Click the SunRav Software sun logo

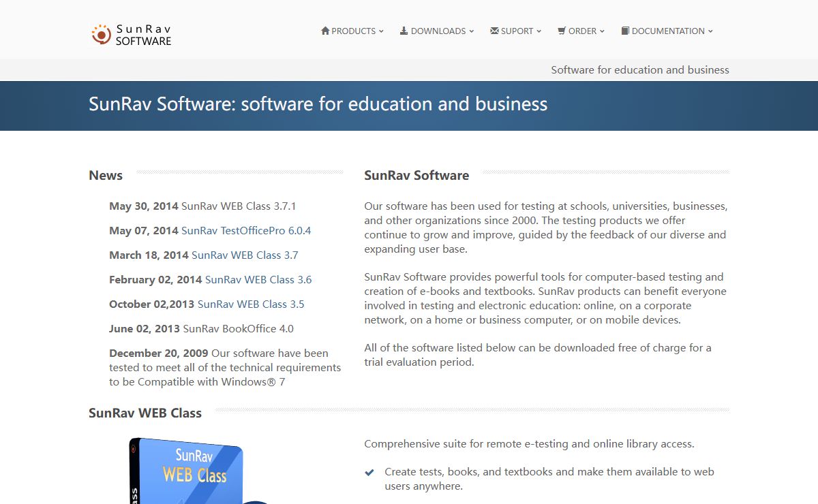pos(101,34)
